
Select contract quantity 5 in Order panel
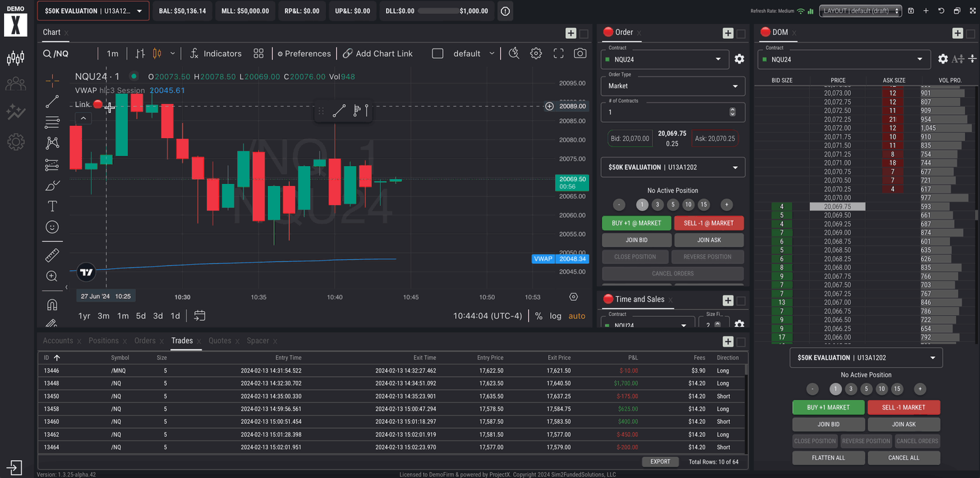tap(673, 204)
